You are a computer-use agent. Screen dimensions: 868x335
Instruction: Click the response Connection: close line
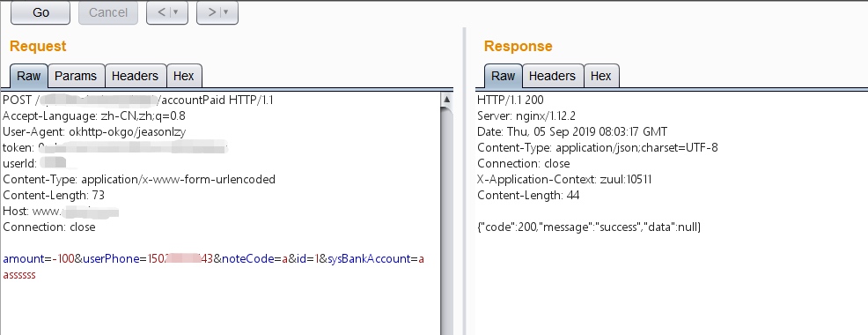coord(524,163)
